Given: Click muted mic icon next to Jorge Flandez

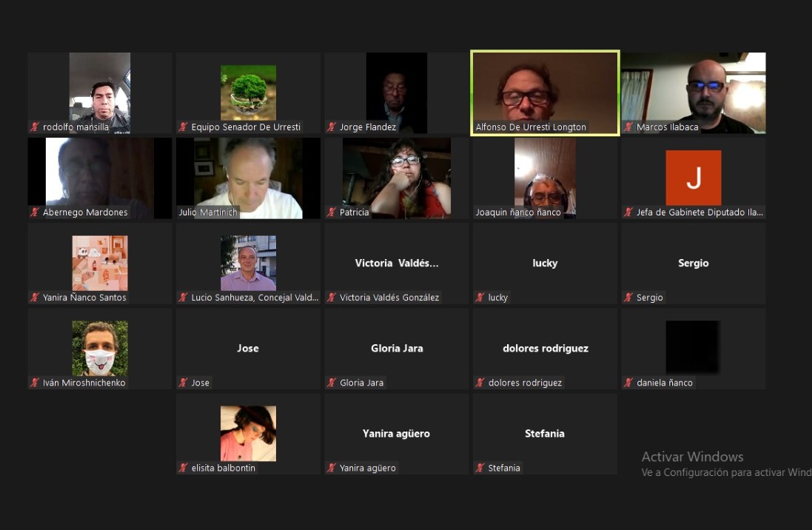Looking at the screenshot, I should click(x=332, y=127).
